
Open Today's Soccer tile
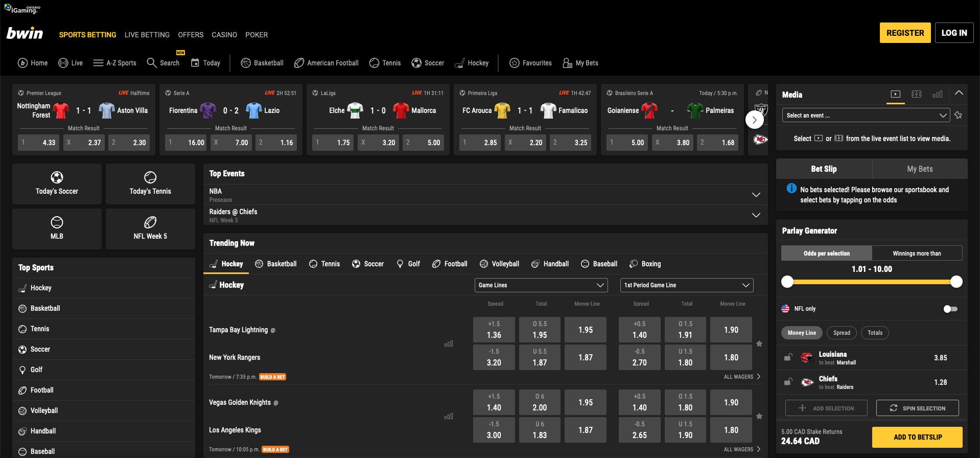[x=57, y=184]
